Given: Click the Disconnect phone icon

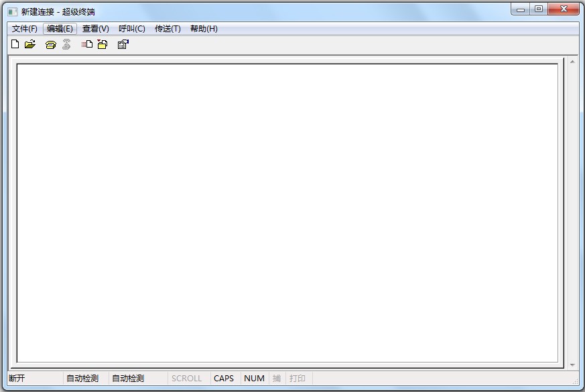Looking at the screenshot, I should [66, 44].
